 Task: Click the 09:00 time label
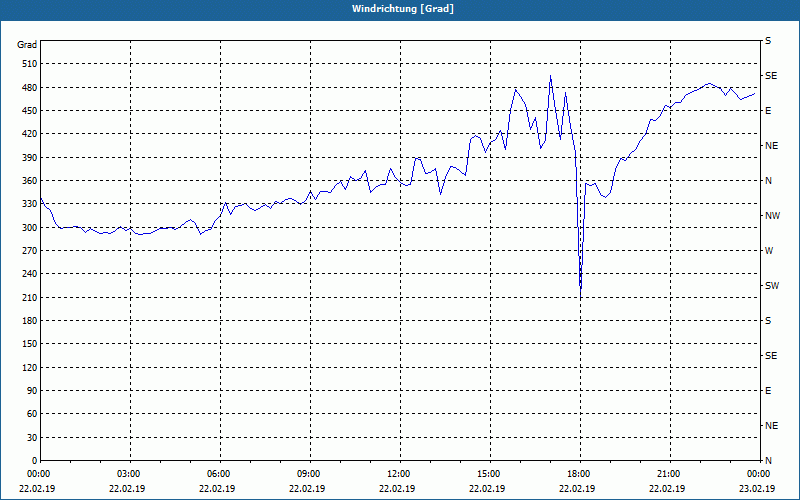coord(309,474)
